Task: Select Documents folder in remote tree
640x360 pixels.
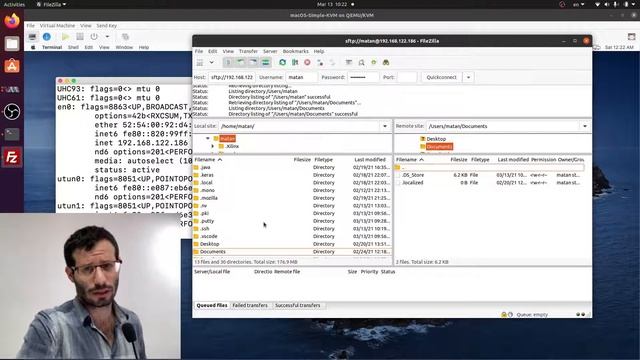Action: (439, 147)
